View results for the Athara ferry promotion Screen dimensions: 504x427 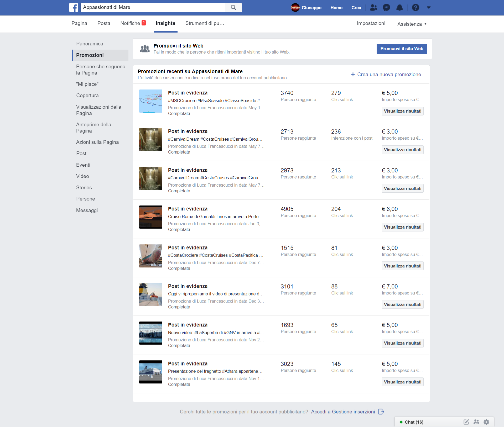tap(402, 382)
